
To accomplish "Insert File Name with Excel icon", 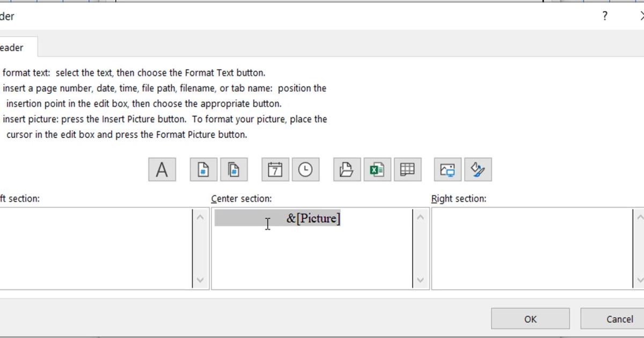I will tap(377, 170).
